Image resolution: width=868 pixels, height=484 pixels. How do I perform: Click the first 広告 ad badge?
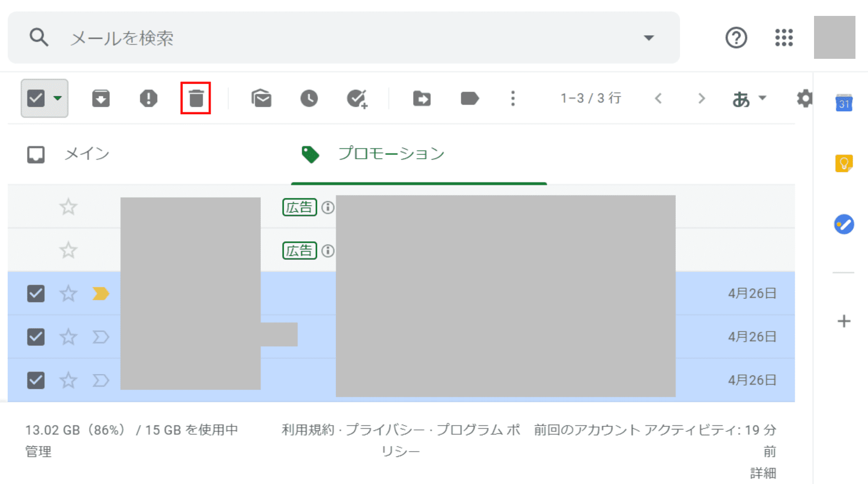pyautogui.click(x=299, y=207)
